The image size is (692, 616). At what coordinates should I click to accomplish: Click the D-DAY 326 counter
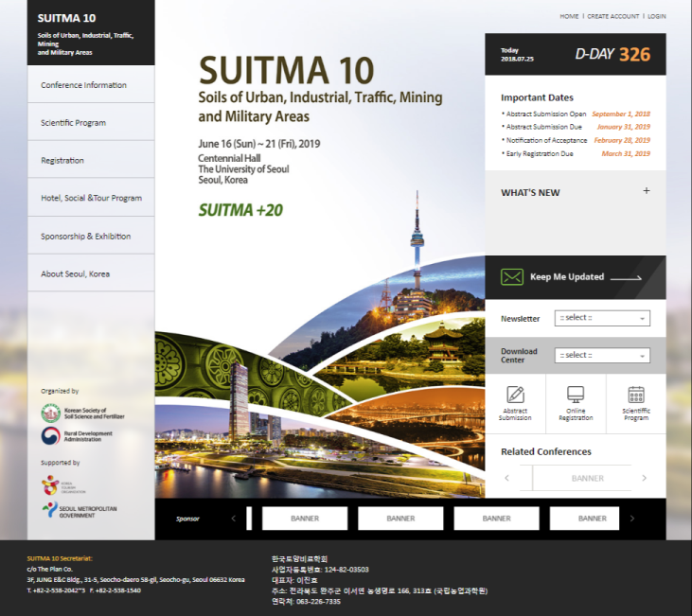click(x=612, y=54)
